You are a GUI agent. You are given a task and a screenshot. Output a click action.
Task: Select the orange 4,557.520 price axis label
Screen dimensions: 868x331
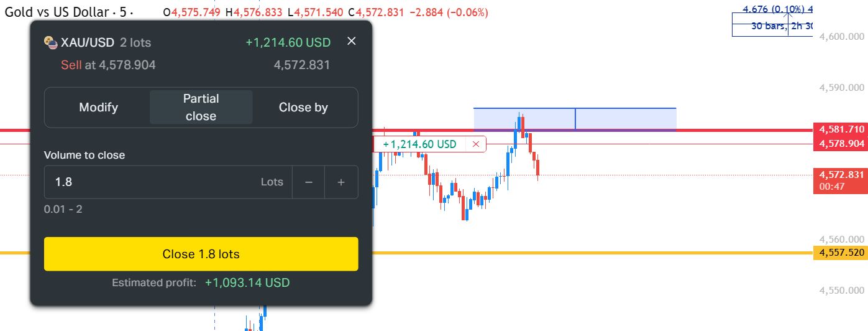(x=841, y=253)
